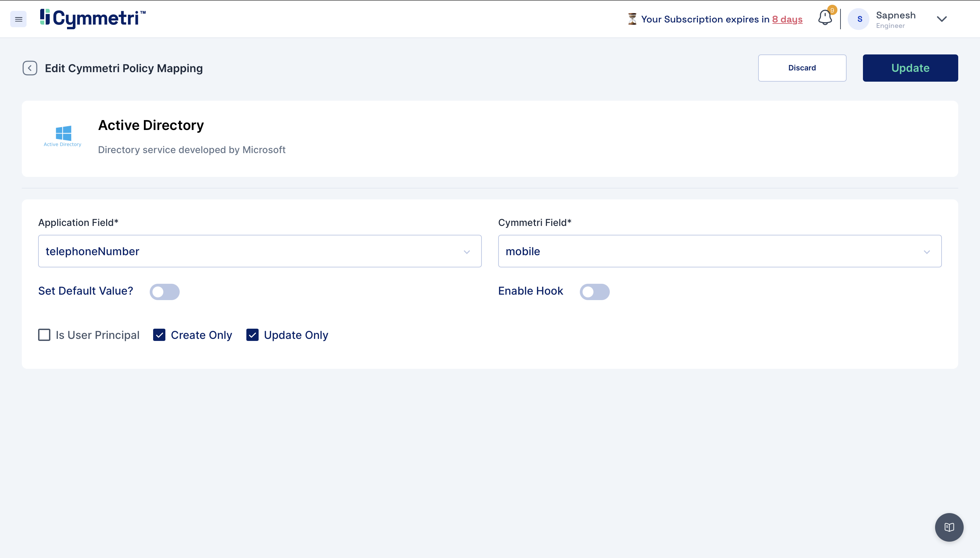Toggle Set Default Value switch
This screenshot has height=558, width=980.
coord(164,292)
